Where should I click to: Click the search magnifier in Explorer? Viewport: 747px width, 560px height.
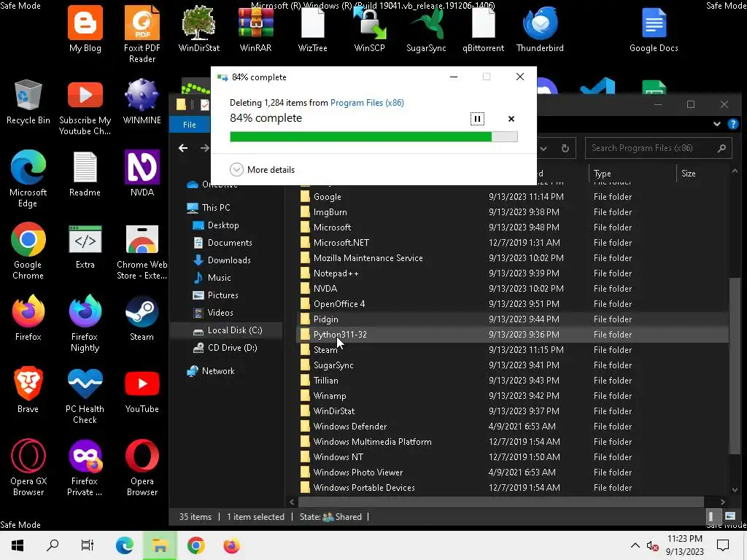pos(721,148)
